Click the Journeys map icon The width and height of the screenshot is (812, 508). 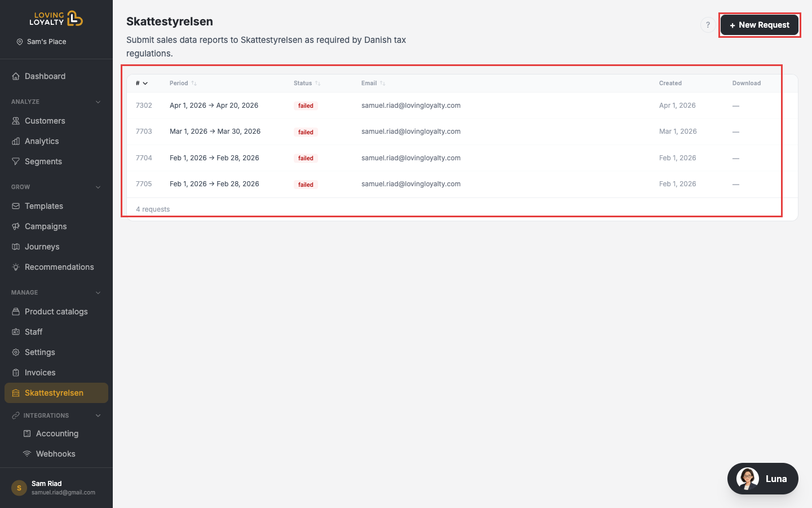(x=16, y=247)
